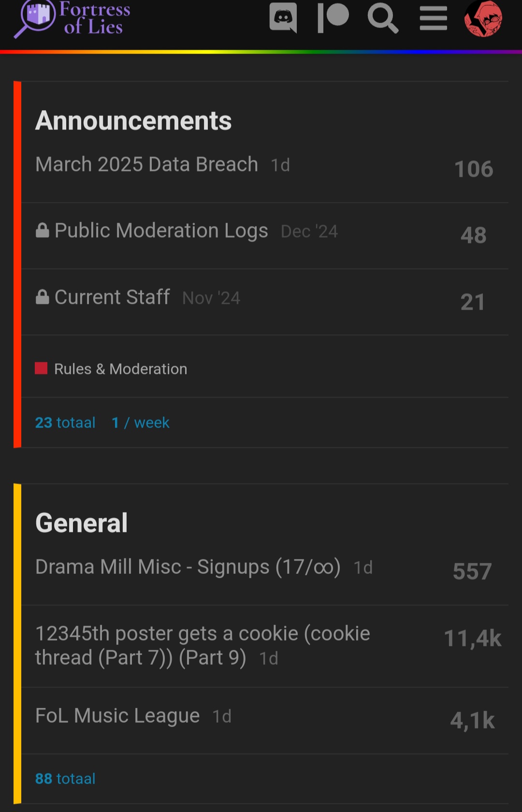The image size is (522, 812).
Task: Click the red Rules & Moderation color square
Action: [41, 369]
